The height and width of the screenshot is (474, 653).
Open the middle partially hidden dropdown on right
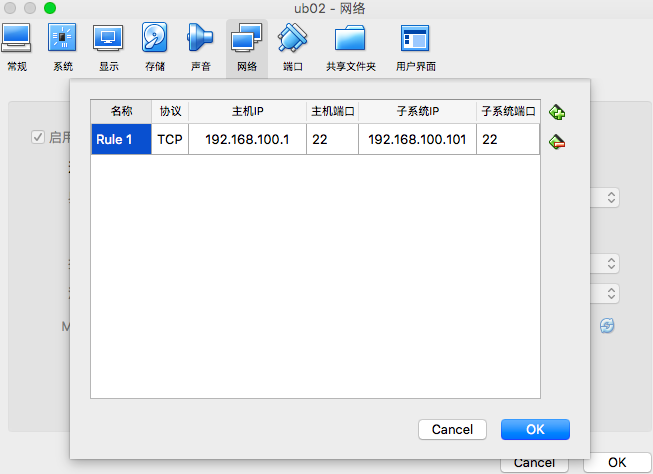[x=611, y=263]
